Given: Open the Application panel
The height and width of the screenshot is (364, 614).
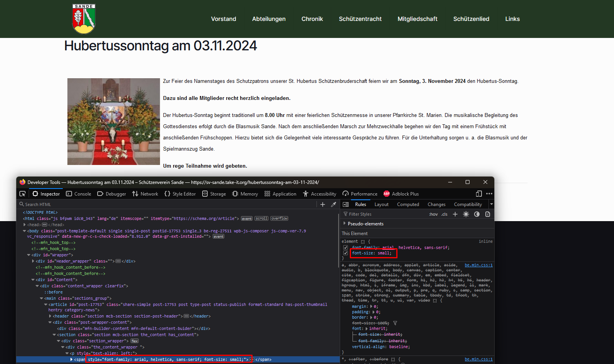Looking at the screenshot, I should 280,194.
